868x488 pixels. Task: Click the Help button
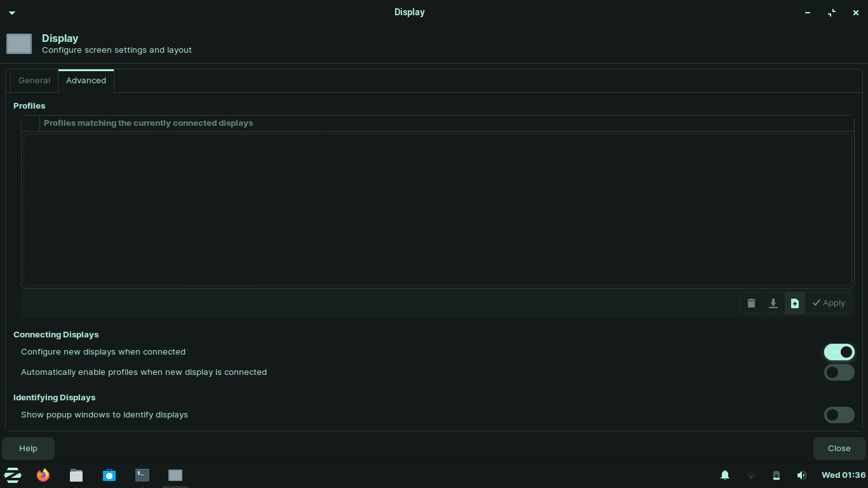tap(29, 449)
